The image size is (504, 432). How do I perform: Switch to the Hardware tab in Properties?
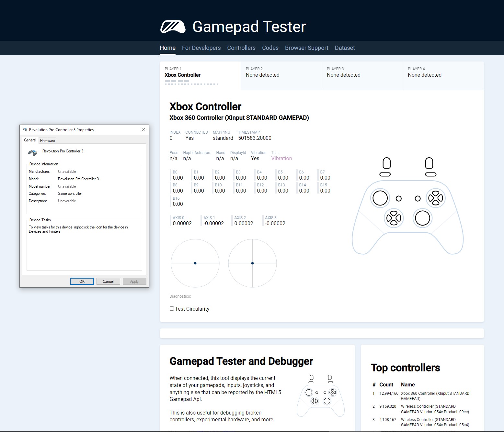click(48, 141)
